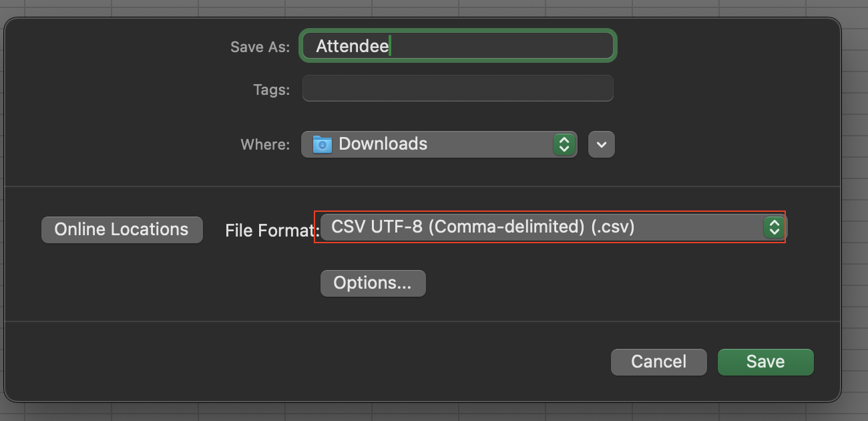Open the Options... button
Image resolution: width=868 pixels, height=421 pixels.
coord(373,283)
